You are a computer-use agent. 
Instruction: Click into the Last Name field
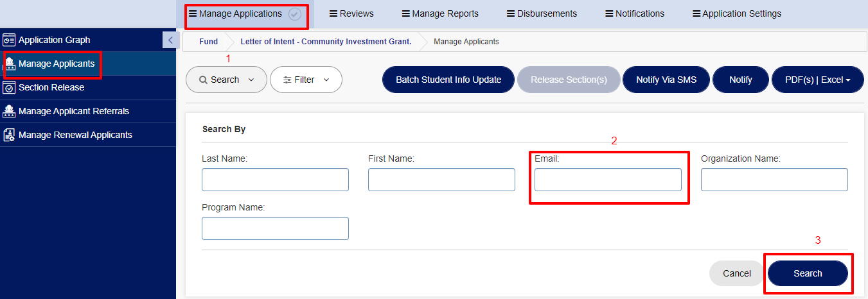(275, 180)
